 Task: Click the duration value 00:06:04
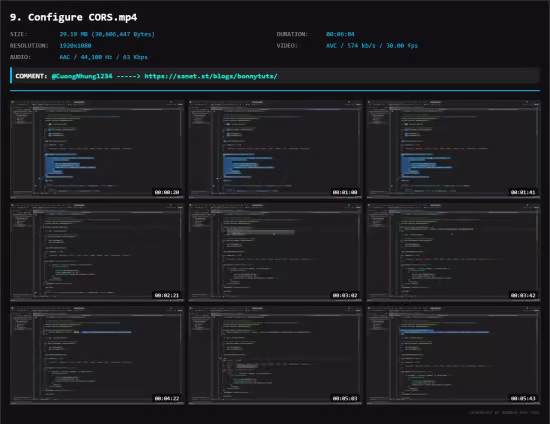340,34
